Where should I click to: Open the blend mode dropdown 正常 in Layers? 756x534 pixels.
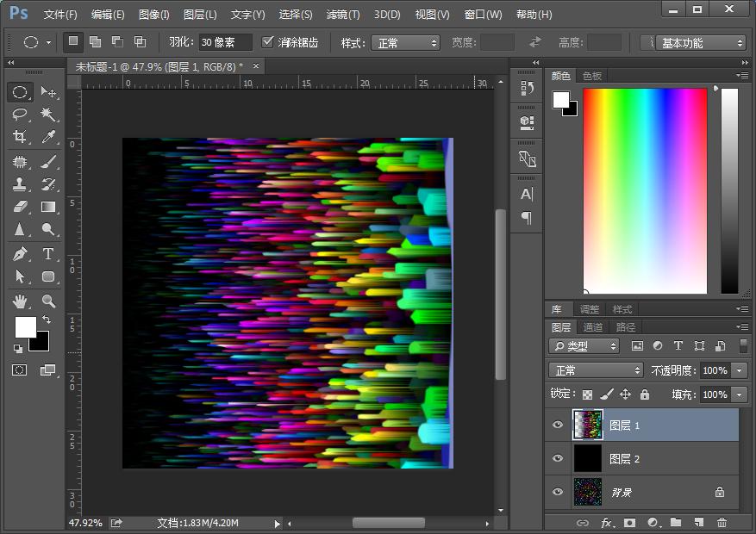click(596, 370)
